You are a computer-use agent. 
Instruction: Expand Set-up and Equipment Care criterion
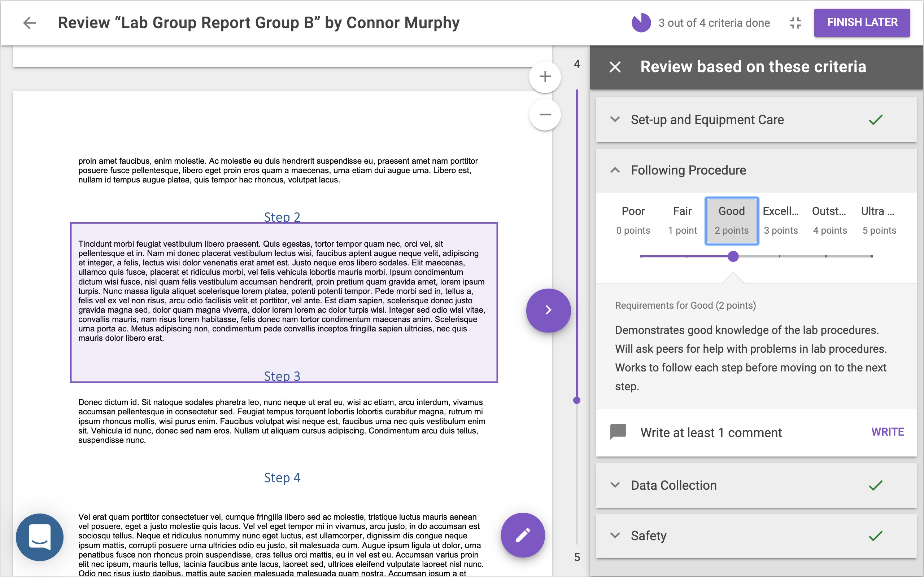tap(707, 120)
